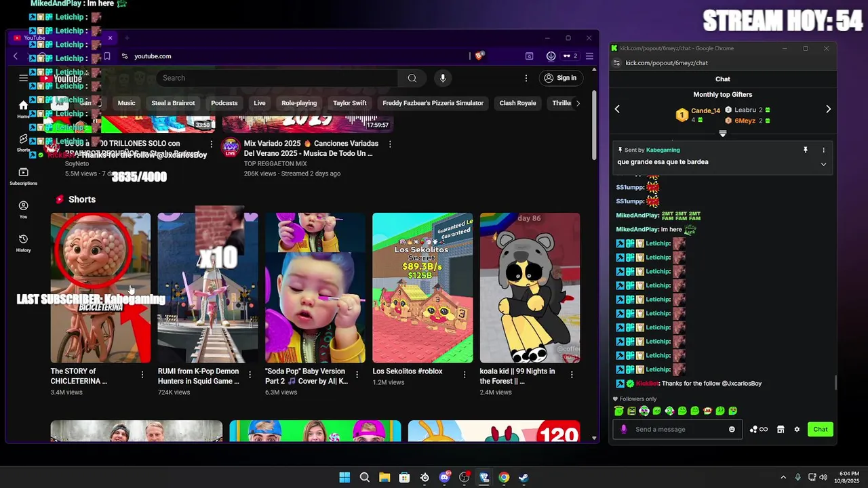Select Podcasts category chip
The width and height of the screenshot is (868, 488).
224,103
